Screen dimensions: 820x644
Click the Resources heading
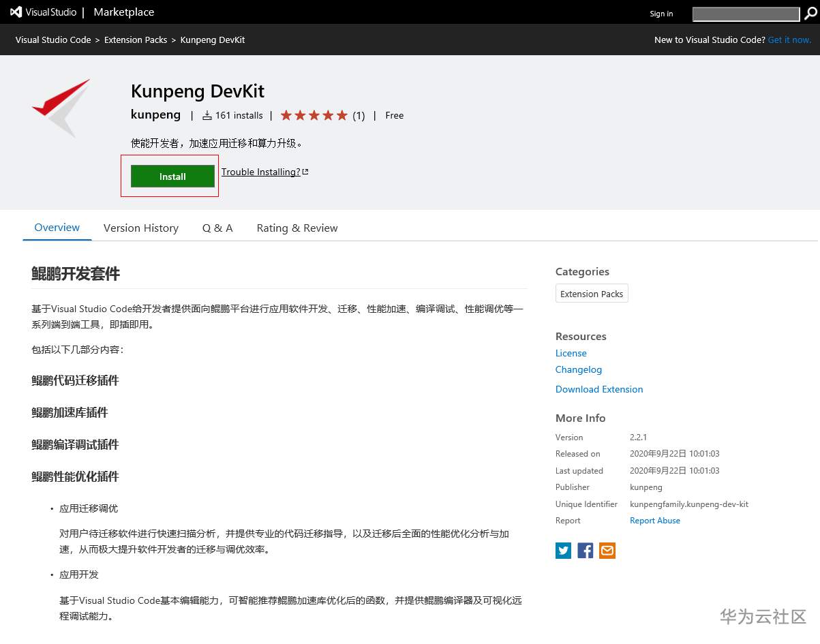pyautogui.click(x=581, y=336)
